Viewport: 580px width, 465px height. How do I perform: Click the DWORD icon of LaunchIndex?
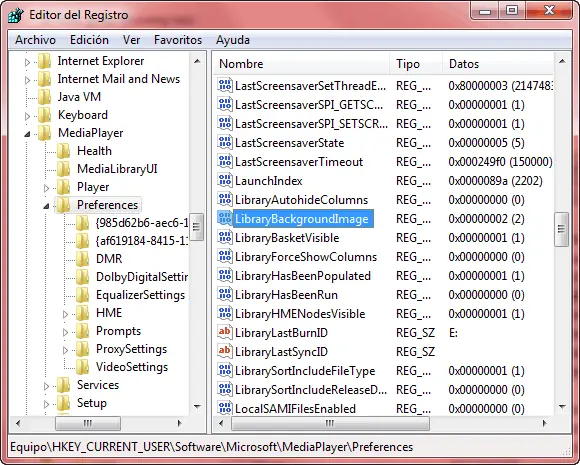225,181
